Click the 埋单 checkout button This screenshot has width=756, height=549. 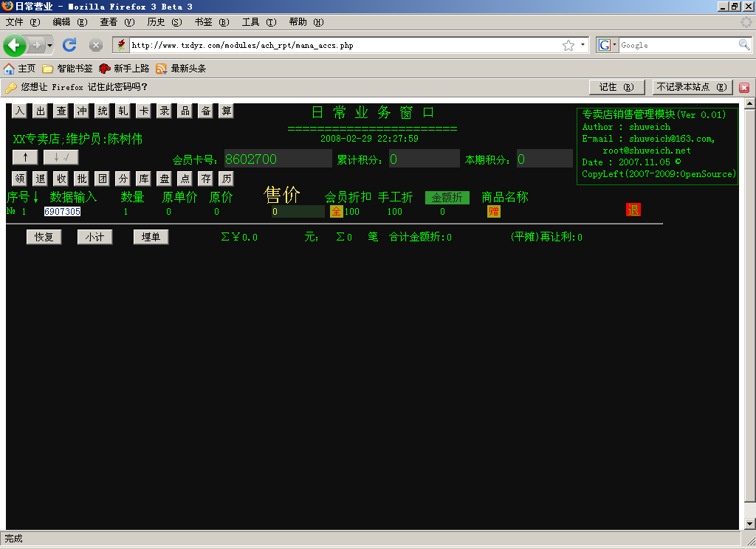151,237
